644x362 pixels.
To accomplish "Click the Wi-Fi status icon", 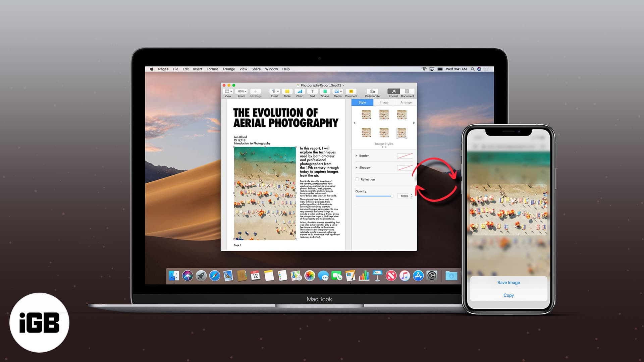I will 424,69.
